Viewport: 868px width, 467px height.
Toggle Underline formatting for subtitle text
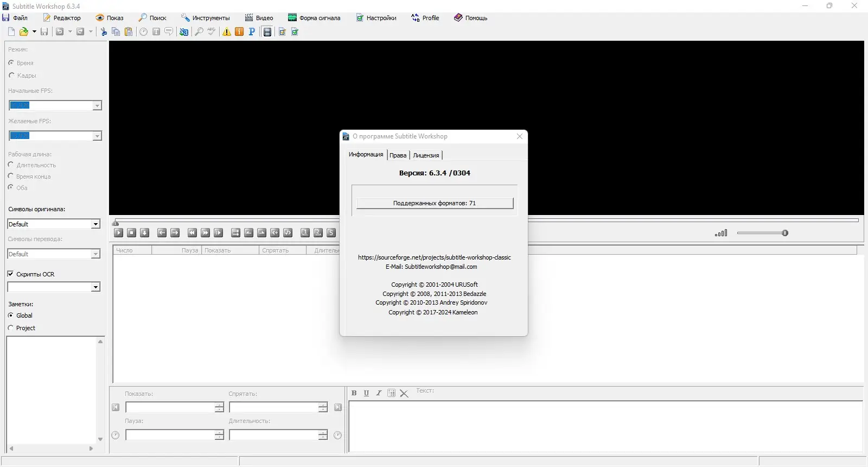(x=366, y=393)
